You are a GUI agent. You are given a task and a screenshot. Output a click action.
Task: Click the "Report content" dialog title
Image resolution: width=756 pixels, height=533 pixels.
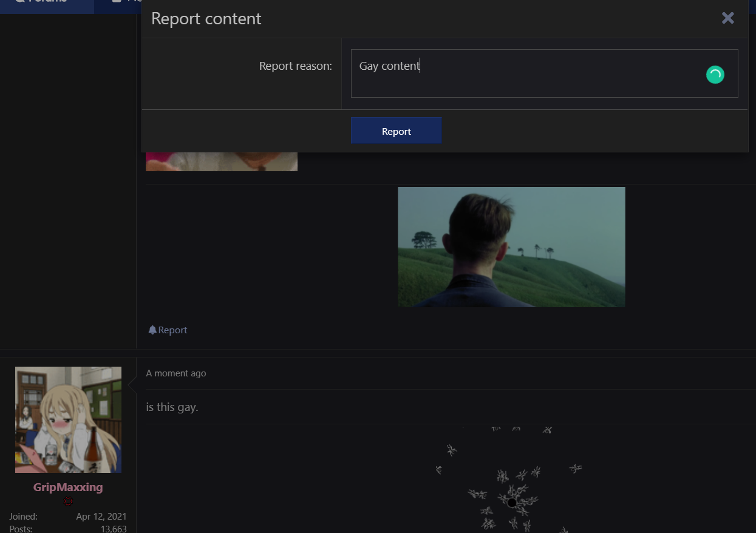pos(206,19)
